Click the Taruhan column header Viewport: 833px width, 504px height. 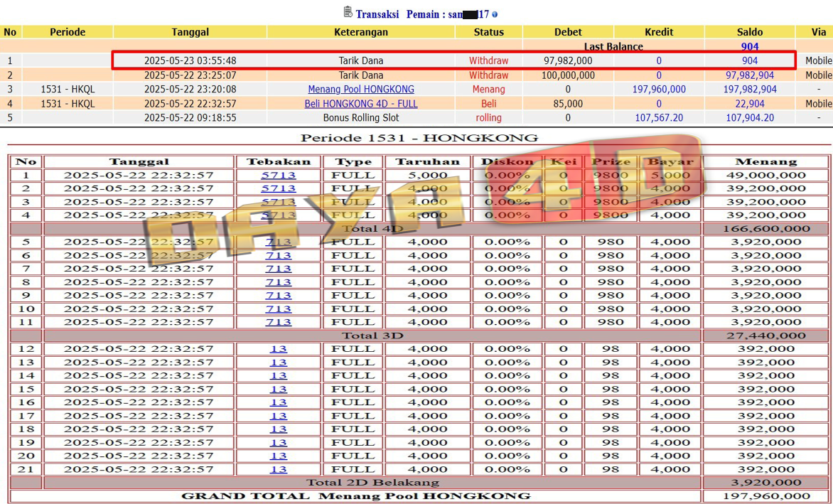[428, 161]
